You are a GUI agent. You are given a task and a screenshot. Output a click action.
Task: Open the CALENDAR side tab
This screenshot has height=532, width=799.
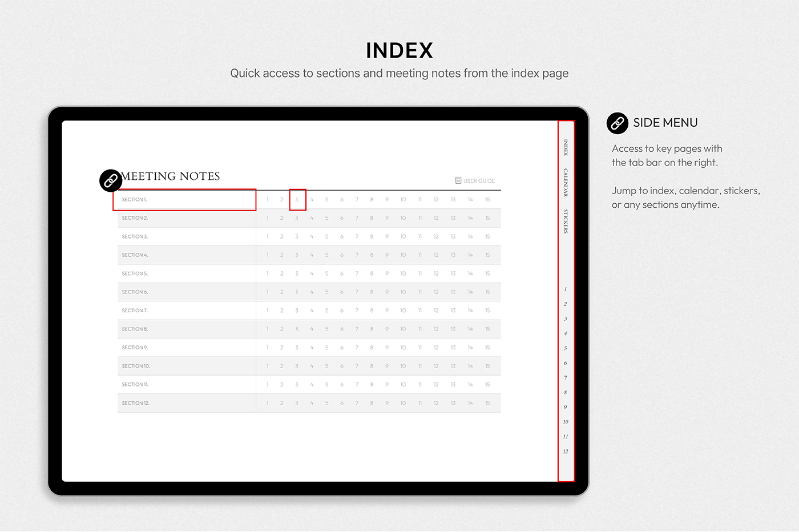566,183
